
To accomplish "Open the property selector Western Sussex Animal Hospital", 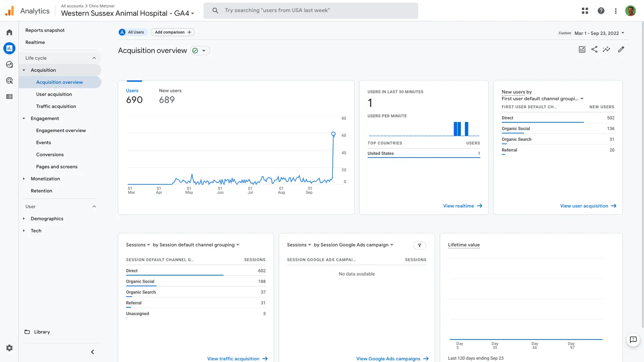I will pyautogui.click(x=128, y=13).
